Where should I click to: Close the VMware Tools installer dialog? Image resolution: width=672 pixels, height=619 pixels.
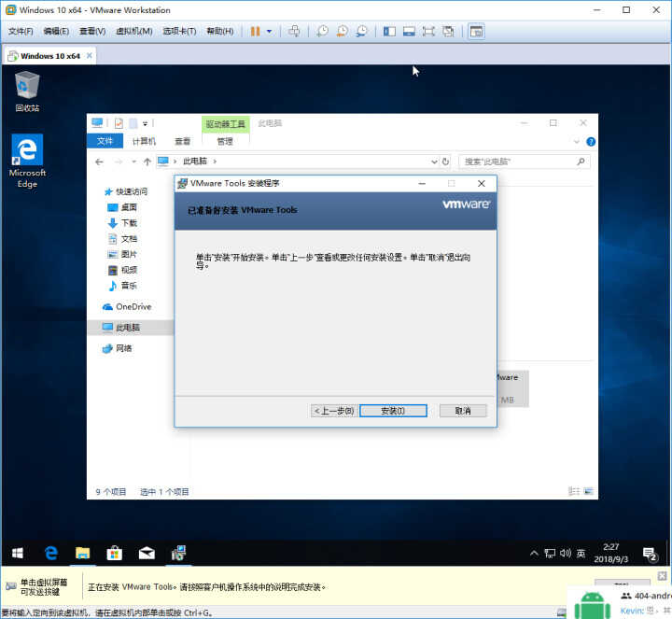(x=482, y=184)
